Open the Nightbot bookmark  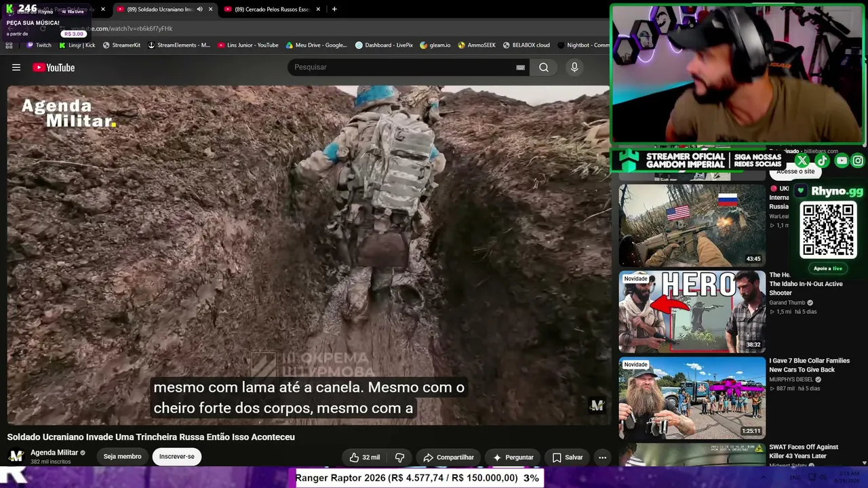(x=583, y=45)
